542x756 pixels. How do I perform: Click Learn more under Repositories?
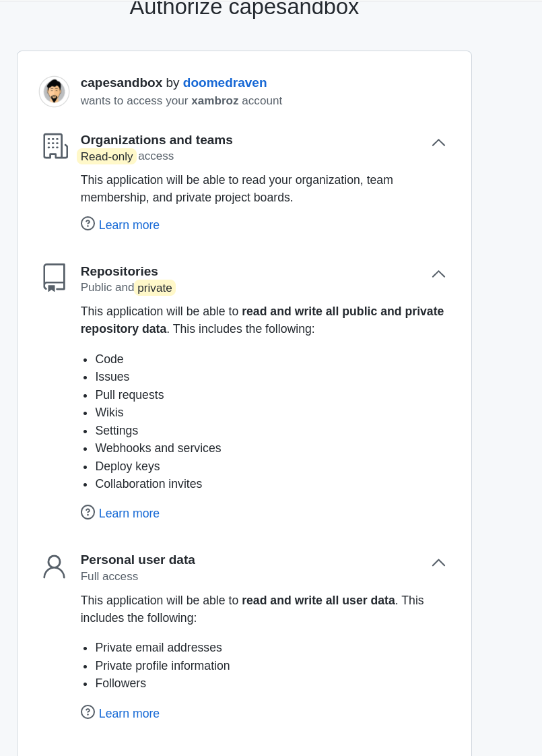pyautogui.click(x=129, y=513)
